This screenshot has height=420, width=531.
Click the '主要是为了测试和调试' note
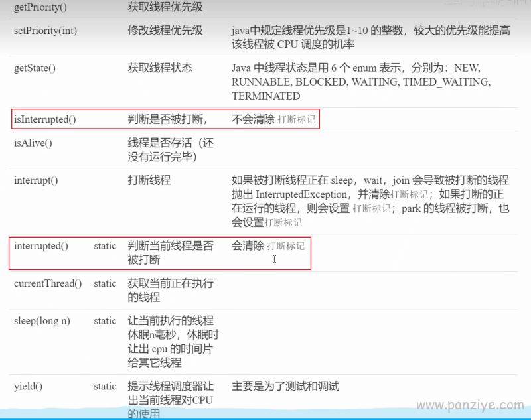(x=285, y=386)
